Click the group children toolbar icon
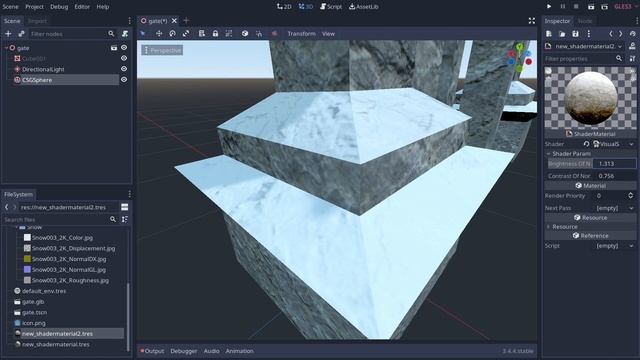The image size is (640, 360). (229, 33)
